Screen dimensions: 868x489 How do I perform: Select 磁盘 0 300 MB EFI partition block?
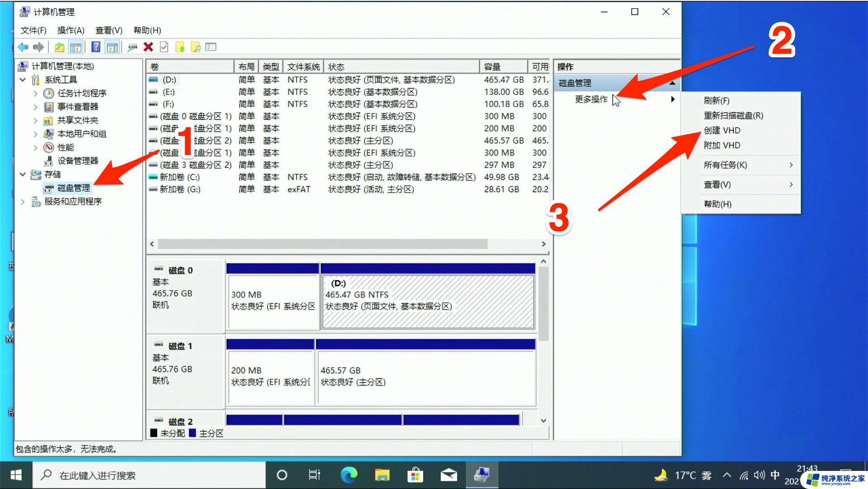pos(273,301)
